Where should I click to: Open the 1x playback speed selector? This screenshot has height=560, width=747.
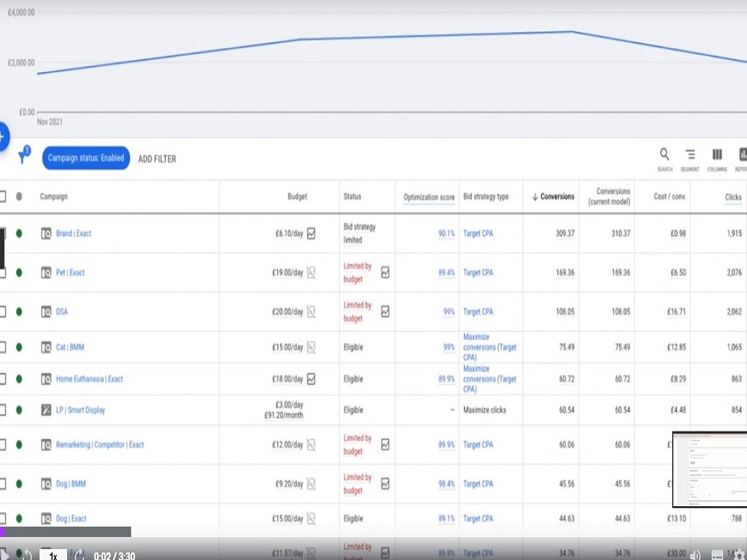[x=53, y=556]
